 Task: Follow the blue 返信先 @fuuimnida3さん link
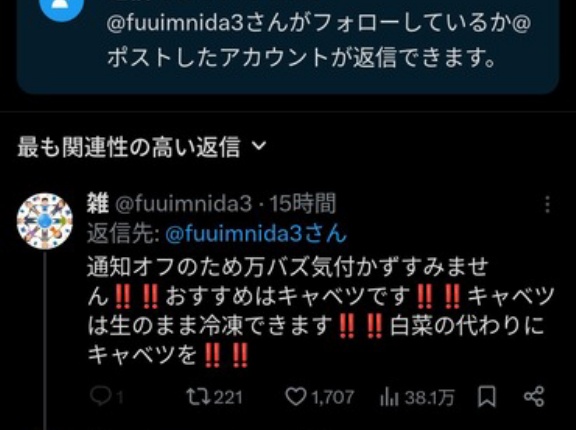(256, 234)
